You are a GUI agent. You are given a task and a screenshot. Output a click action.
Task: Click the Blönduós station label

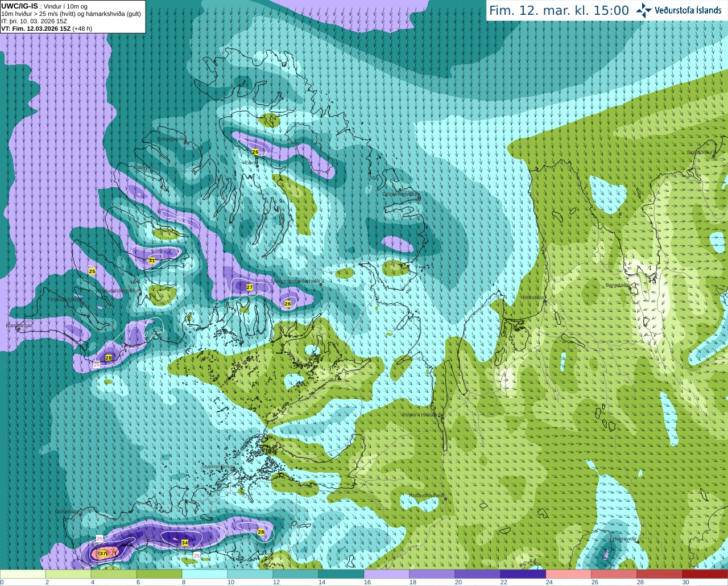tap(533, 298)
